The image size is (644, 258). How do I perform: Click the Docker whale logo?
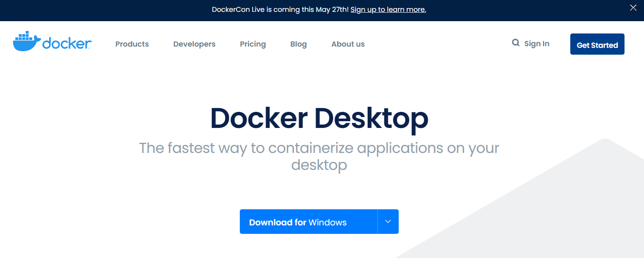click(x=52, y=41)
